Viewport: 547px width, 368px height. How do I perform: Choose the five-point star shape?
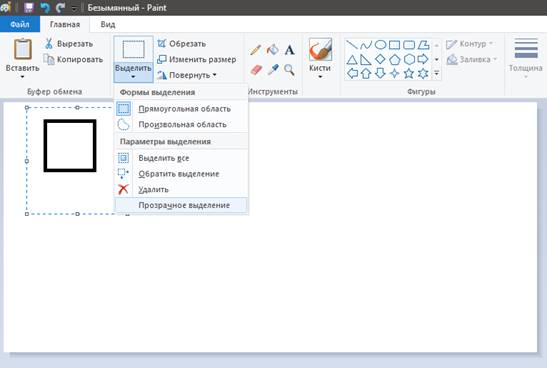(409, 74)
